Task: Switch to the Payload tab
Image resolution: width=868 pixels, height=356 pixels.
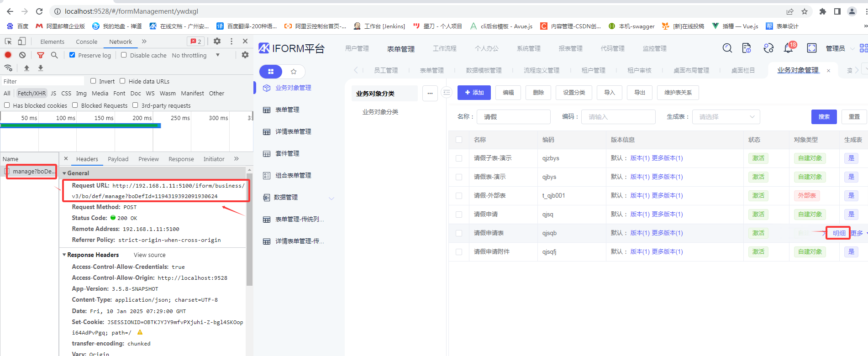Action: pos(118,159)
